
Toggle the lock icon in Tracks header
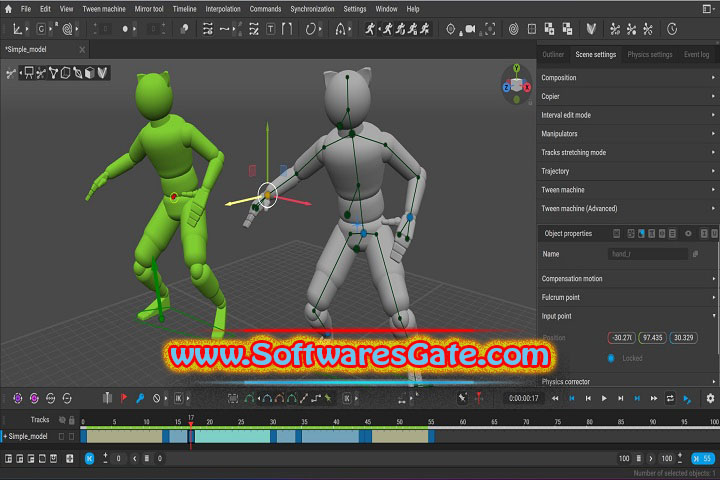(x=72, y=419)
